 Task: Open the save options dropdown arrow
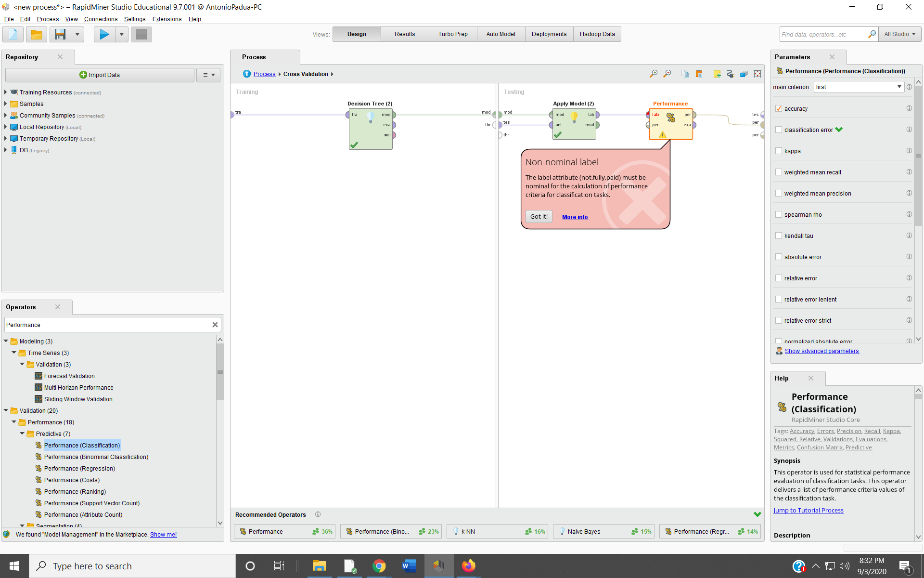77,34
